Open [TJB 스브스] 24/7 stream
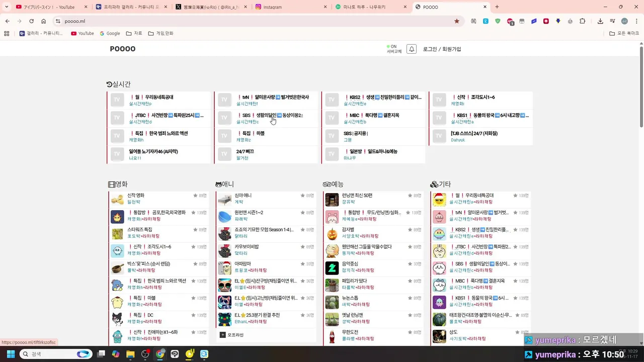 click(481, 136)
